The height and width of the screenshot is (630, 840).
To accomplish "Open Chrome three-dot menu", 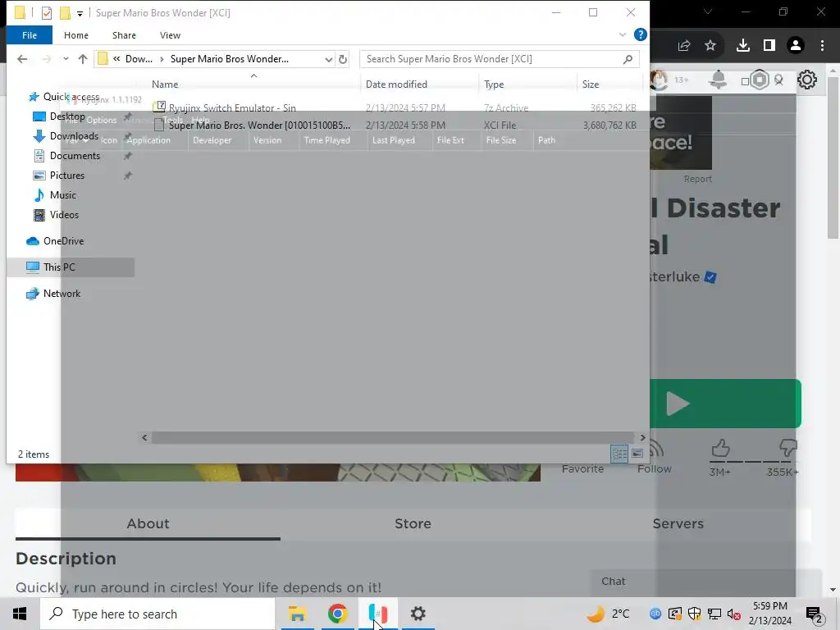I will click(x=822, y=46).
